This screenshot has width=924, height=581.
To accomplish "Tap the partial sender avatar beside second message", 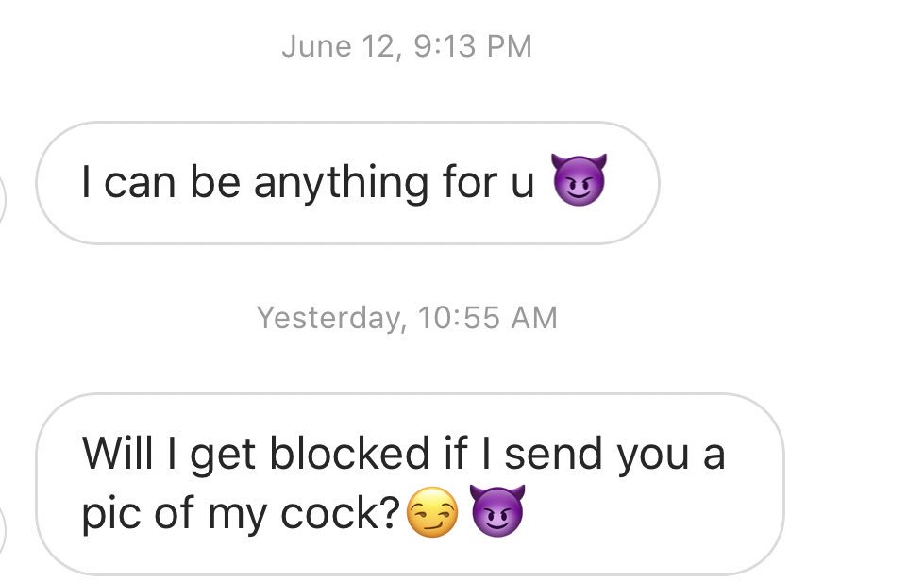I will [2, 533].
